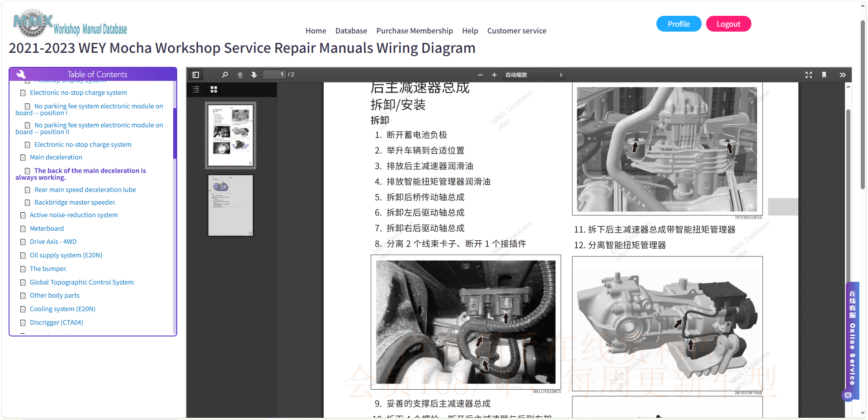This screenshot has height=420, width=868.
Task: Open Cooling system (E20N) section
Action: coord(62,309)
